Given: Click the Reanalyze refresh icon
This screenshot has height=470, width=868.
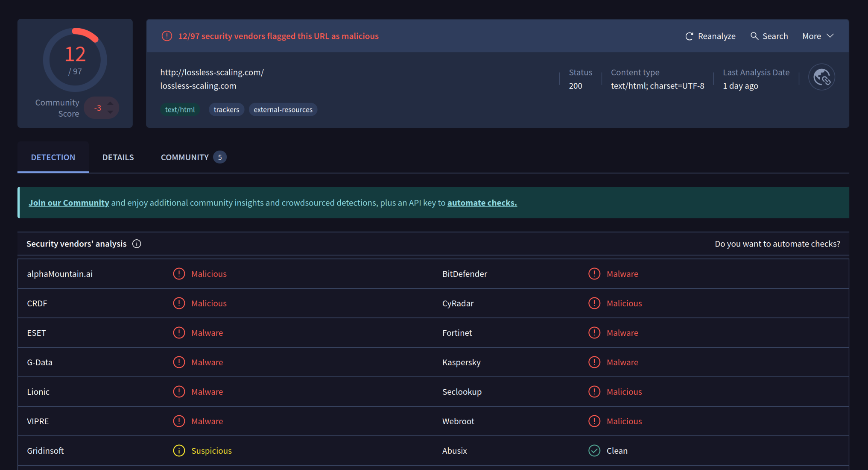Looking at the screenshot, I should coord(689,36).
